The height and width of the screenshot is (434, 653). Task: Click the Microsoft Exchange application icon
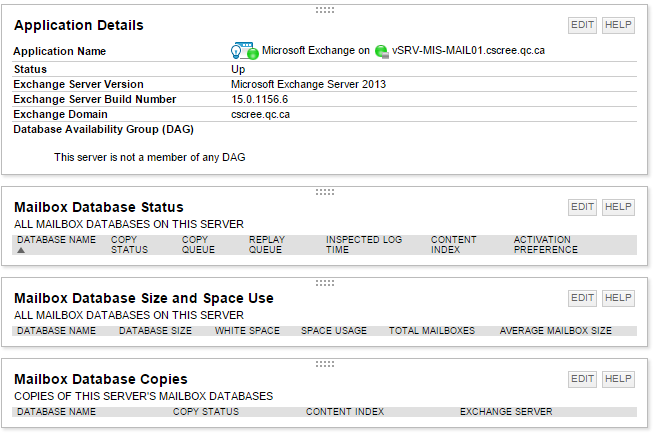click(244, 51)
